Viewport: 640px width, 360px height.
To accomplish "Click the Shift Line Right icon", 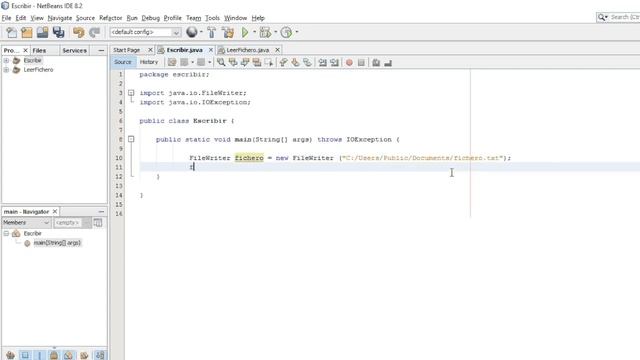I will pyautogui.click(x=335, y=62).
